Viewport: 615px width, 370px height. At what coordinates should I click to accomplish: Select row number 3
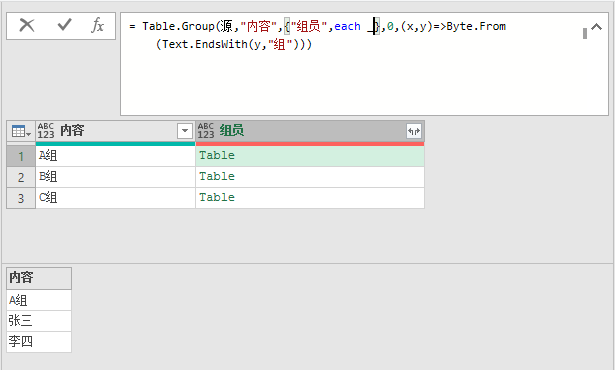point(21,198)
